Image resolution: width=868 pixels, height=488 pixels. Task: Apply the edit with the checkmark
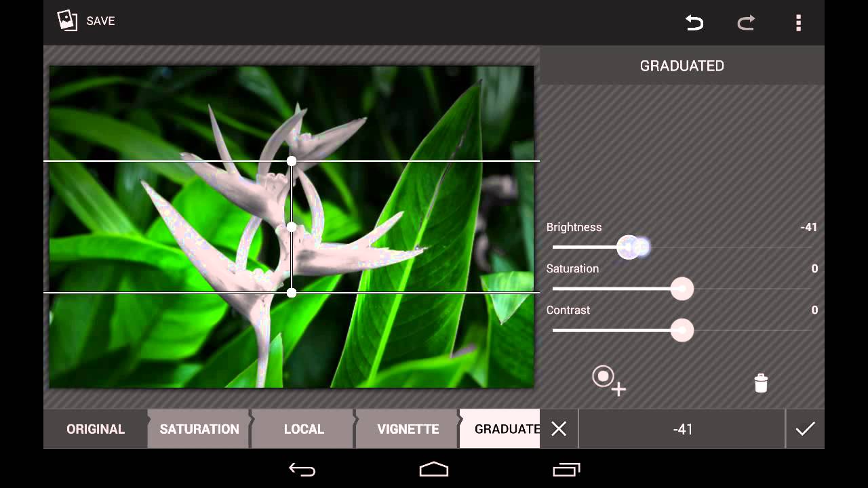[x=805, y=429]
